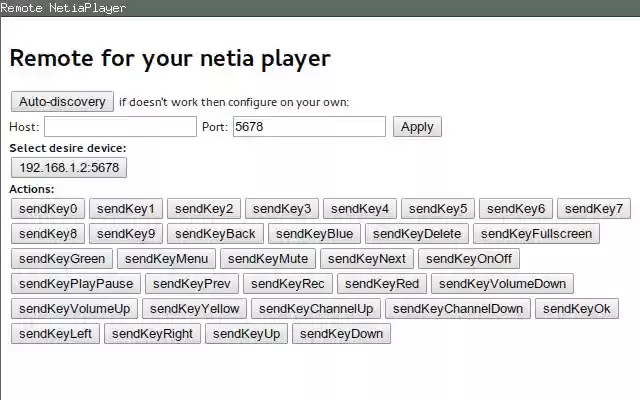Click the 'Port:' label
Screen dimensions: 640x400
coord(215,127)
